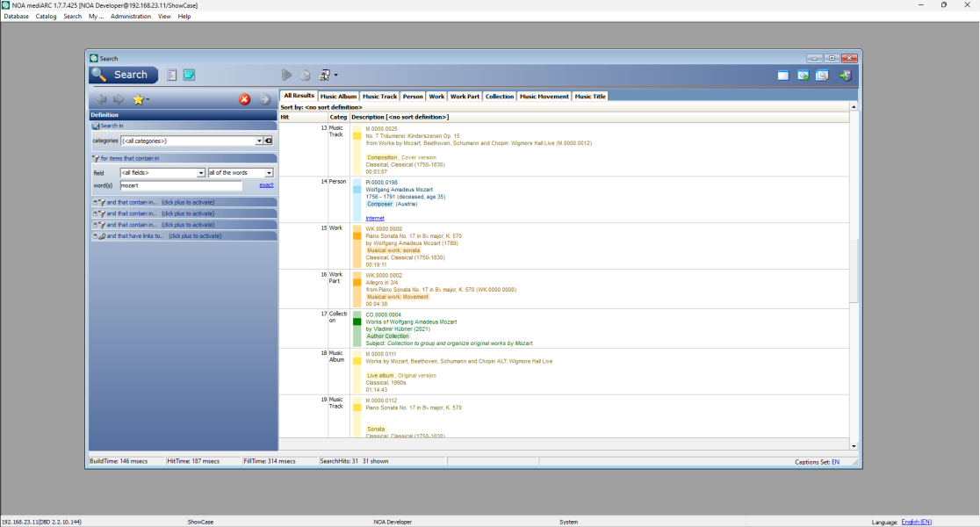Click the duplicate search windows icon
980x527 pixels.
822,76
